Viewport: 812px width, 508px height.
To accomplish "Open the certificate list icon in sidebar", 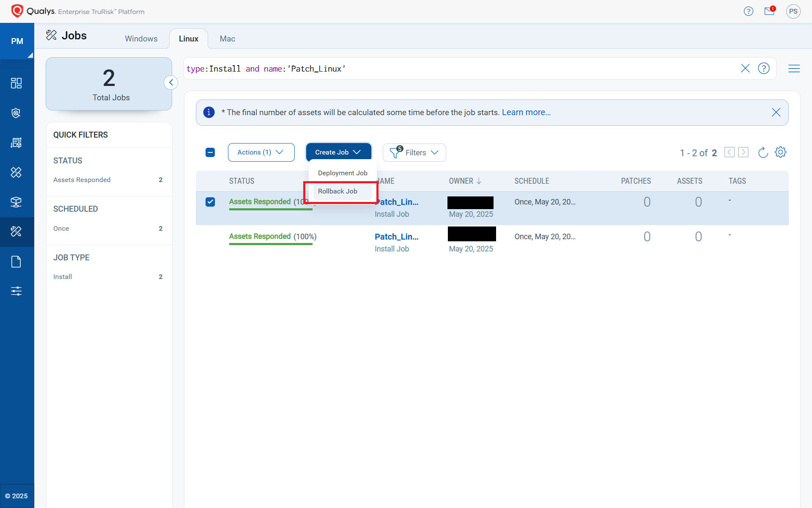I will (16, 143).
